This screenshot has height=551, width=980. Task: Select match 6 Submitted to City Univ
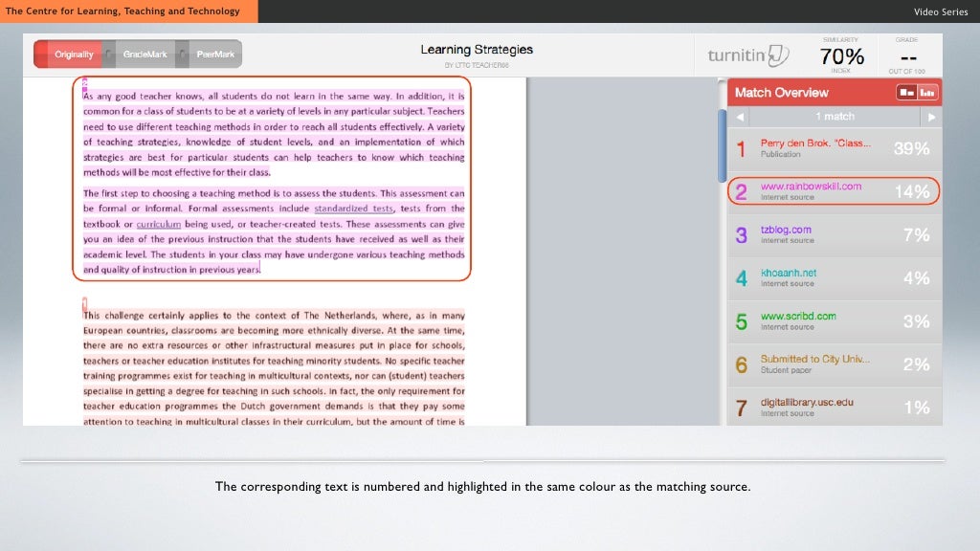[835, 364]
